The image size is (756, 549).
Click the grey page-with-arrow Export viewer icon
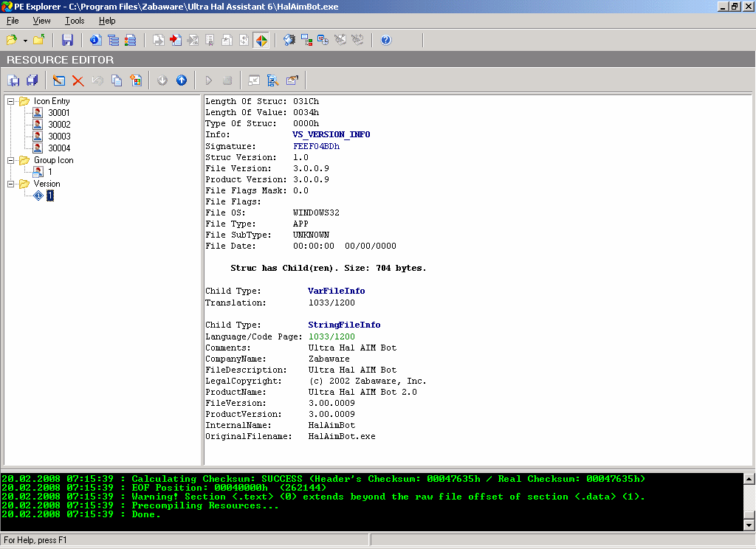pos(158,40)
